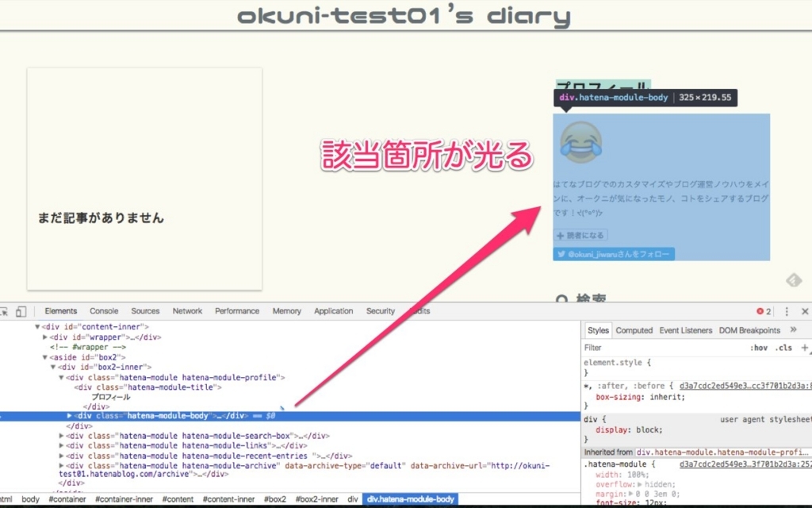Select the Styles pane tab
The image size is (812, 508).
coord(598,330)
